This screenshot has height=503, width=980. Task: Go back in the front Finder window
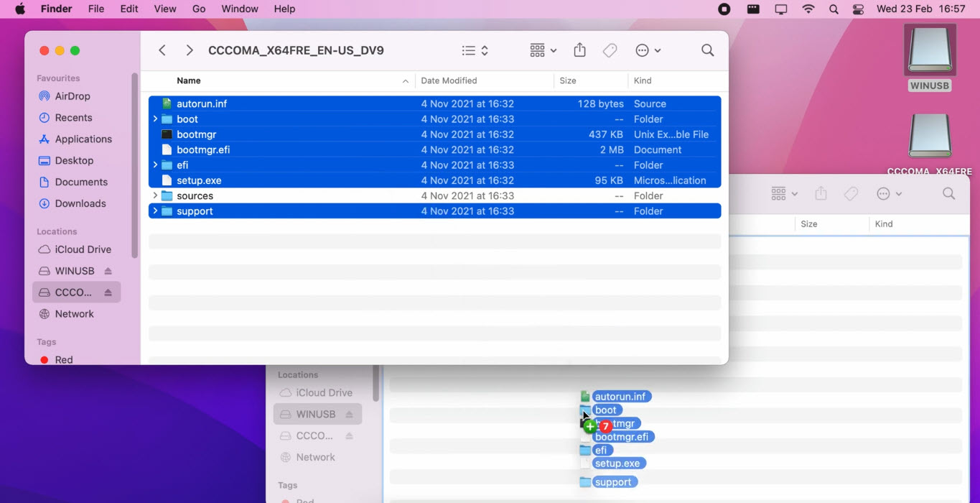(162, 50)
